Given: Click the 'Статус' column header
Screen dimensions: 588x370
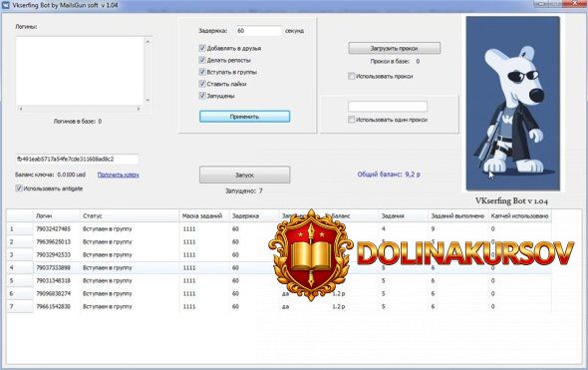Looking at the screenshot, I should coord(130,215).
